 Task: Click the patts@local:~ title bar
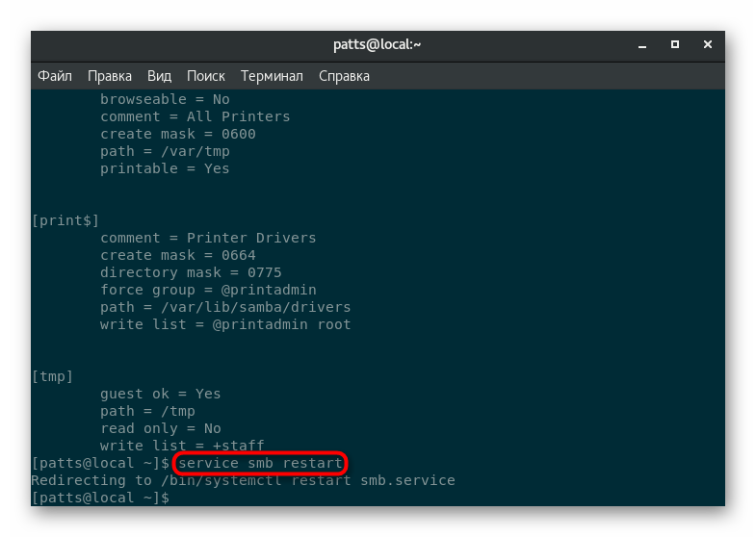point(378,44)
